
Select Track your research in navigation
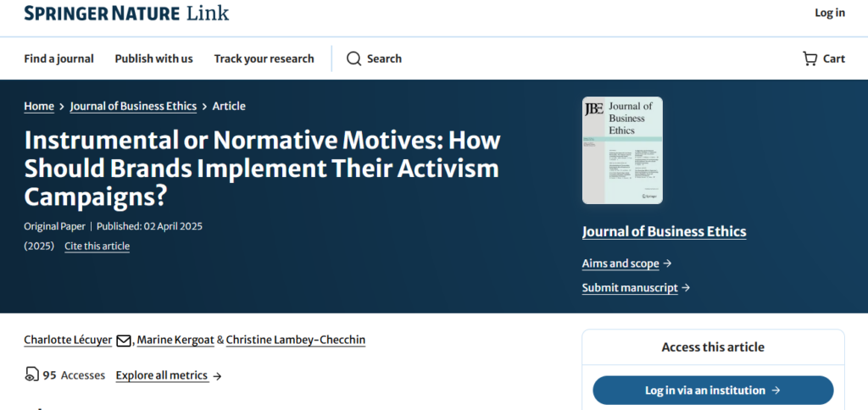tap(264, 58)
